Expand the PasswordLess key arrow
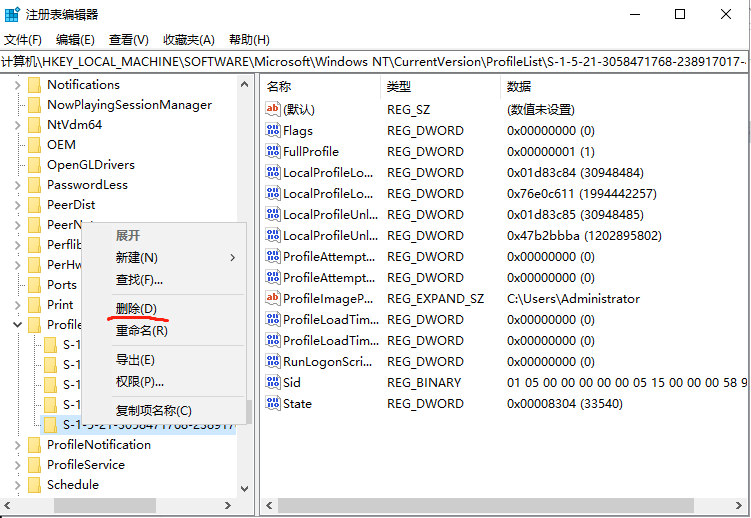Viewport: 751px width, 518px height. 17,185
